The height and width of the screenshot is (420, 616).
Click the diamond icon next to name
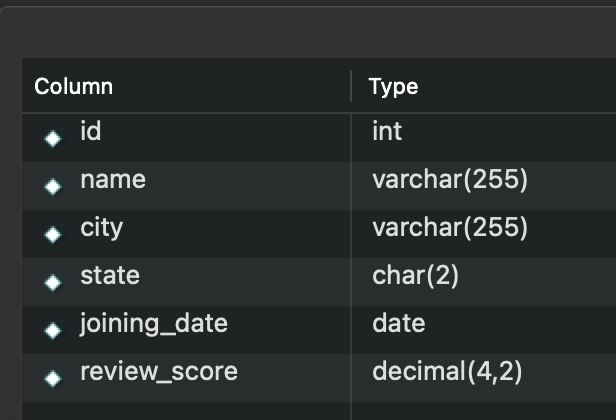54,187
